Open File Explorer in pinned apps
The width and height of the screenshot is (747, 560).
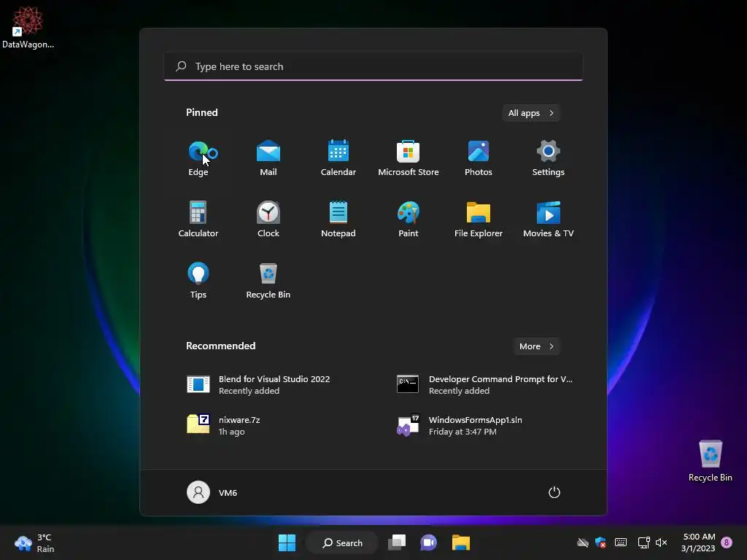[x=479, y=219]
